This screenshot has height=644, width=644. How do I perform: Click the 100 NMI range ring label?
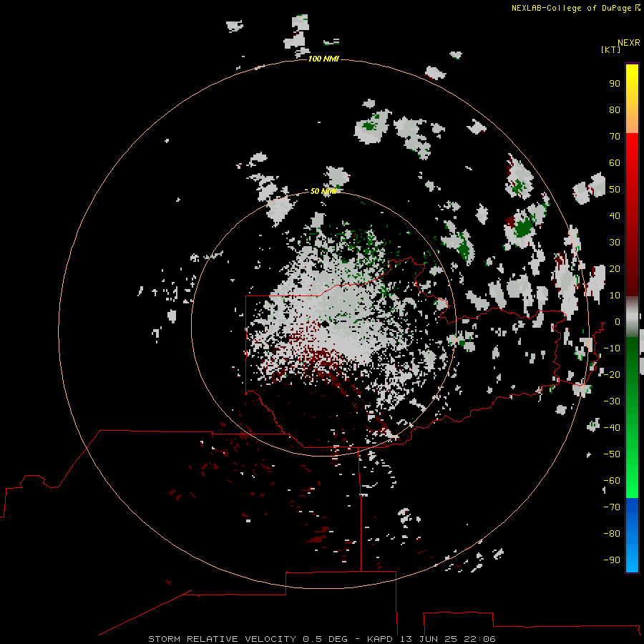click(323, 59)
